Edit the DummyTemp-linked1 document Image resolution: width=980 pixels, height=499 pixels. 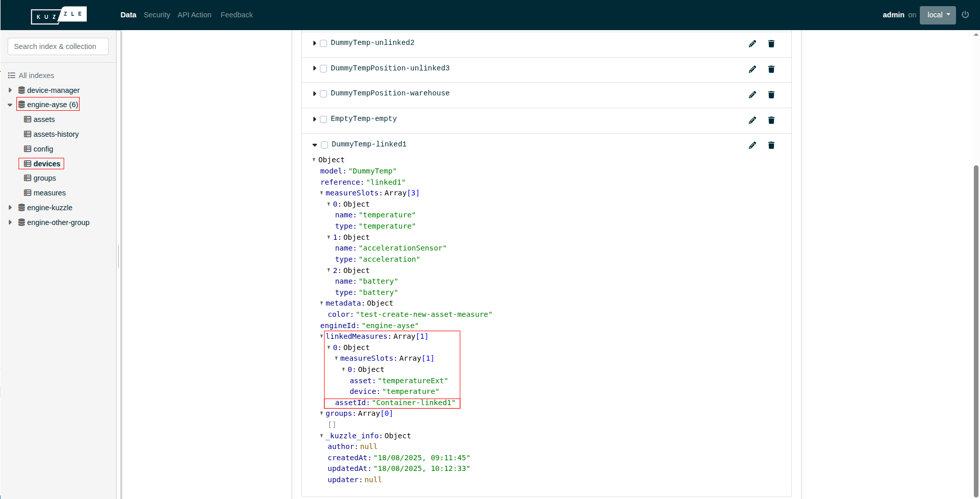pos(752,145)
